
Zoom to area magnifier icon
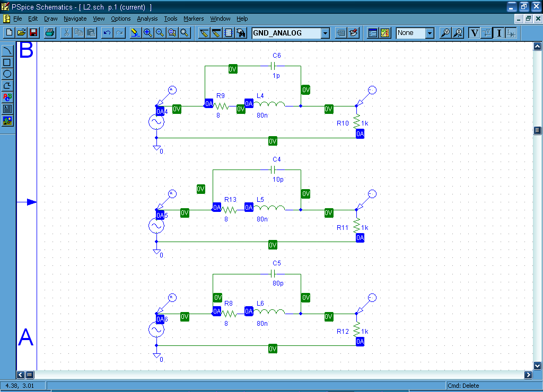pyautogui.click(x=172, y=33)
